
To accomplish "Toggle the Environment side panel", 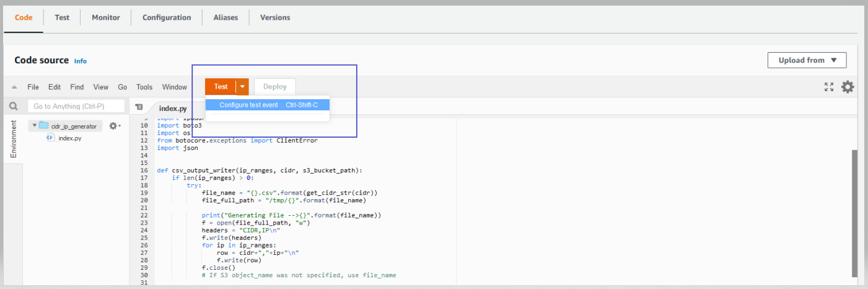I will pos(14,139).
